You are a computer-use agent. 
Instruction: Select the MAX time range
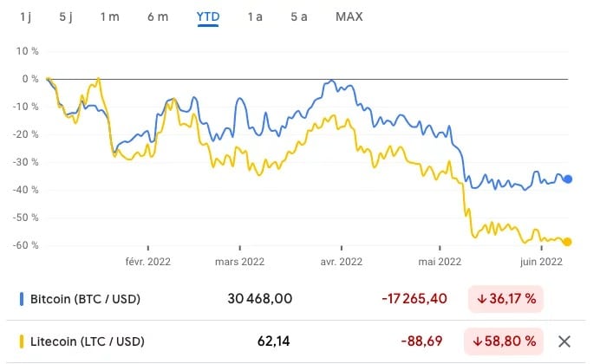pos(349,16)
